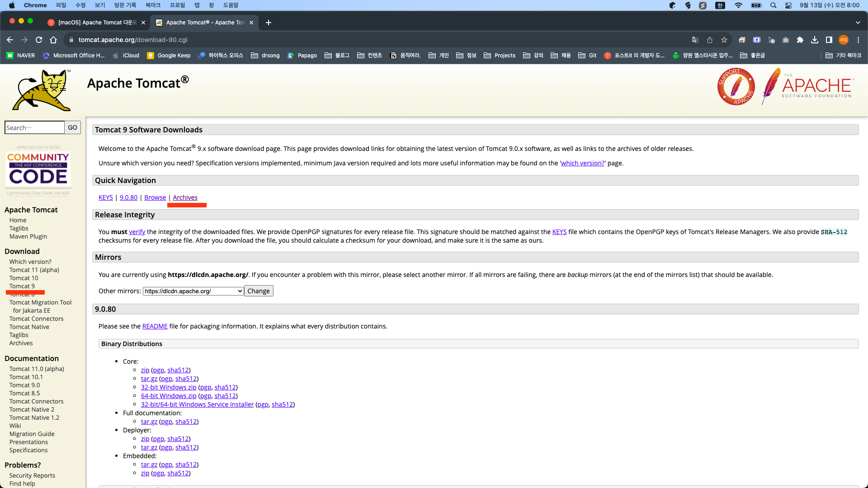Click the Search input field
The width and height of the screenshot is (868, 488).
[35, 128]
